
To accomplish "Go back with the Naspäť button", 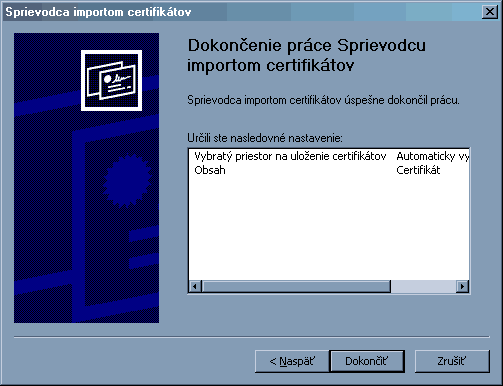I will pyautogui.click(x=292, y=361).
